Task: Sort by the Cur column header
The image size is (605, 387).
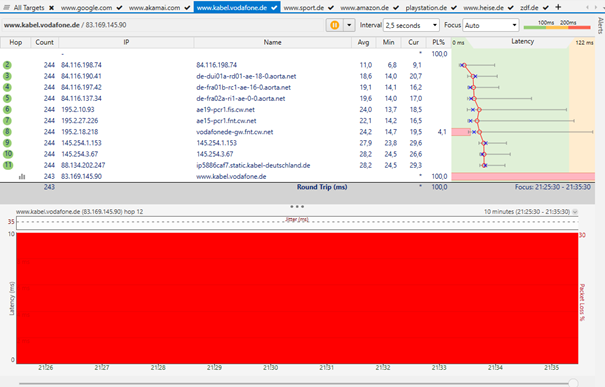Action: pyautogui.click(x=413, y=42)
